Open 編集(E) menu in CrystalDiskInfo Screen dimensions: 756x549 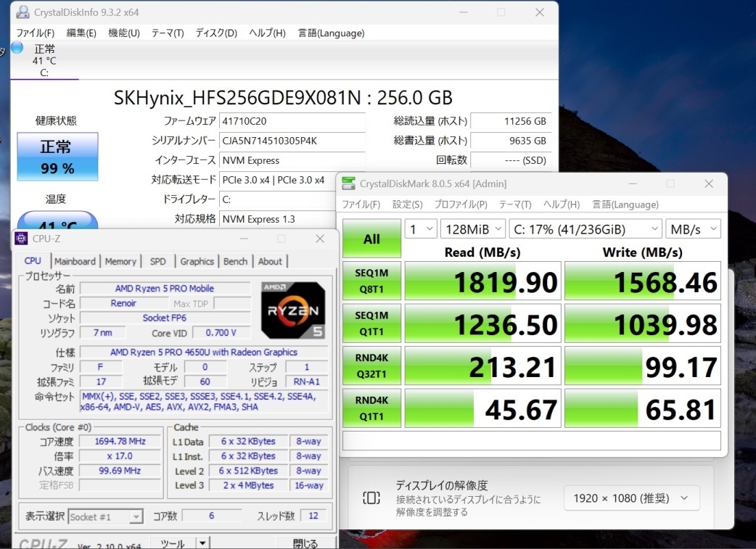[x=81, y=33]
